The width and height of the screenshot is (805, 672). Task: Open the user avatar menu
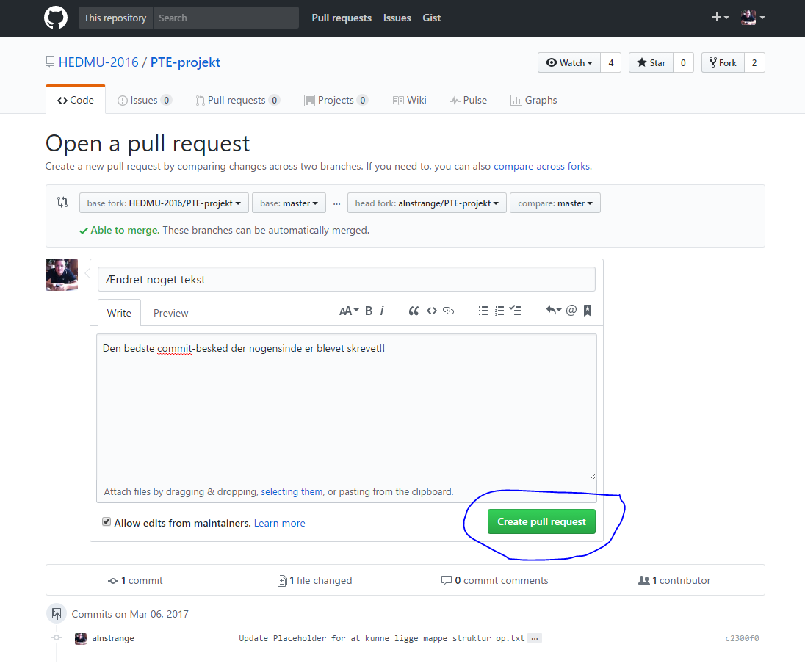pyautogui.click(x=753, y=18)
